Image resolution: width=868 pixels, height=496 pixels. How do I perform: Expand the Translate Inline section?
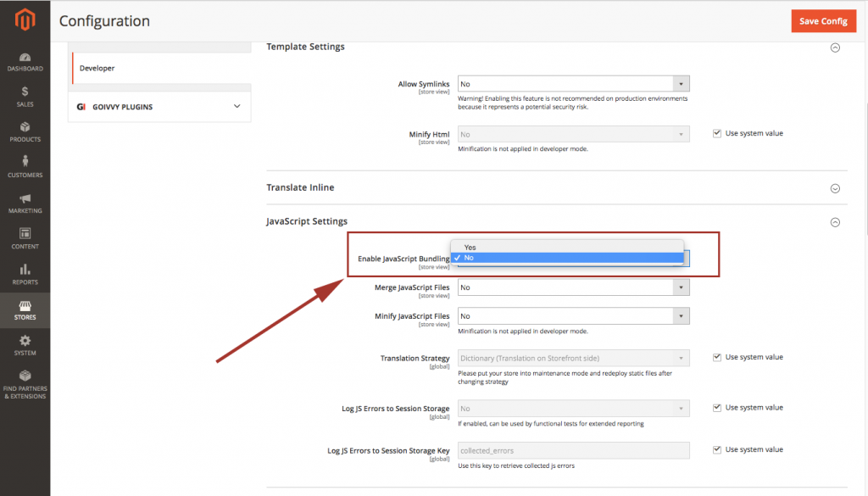tap(835, 187)
